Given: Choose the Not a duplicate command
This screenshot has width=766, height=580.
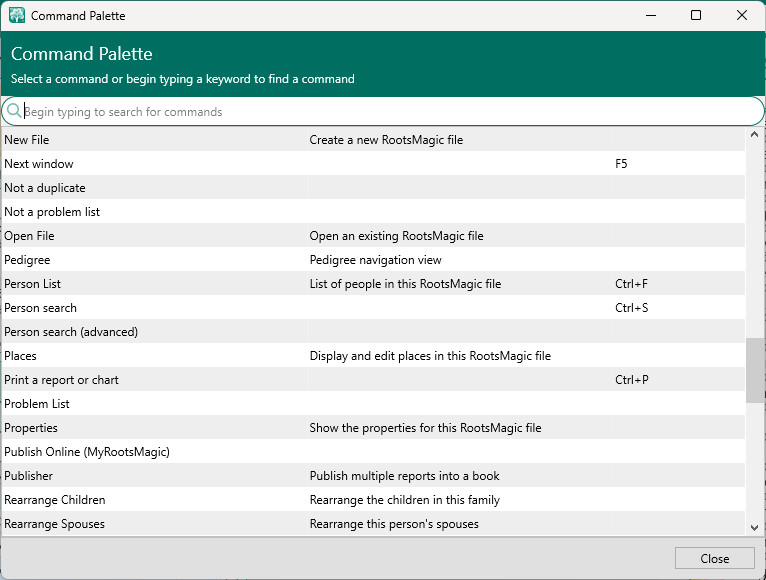Looking at the screenshot, I should pyautogui.click(x=45, y=188).
